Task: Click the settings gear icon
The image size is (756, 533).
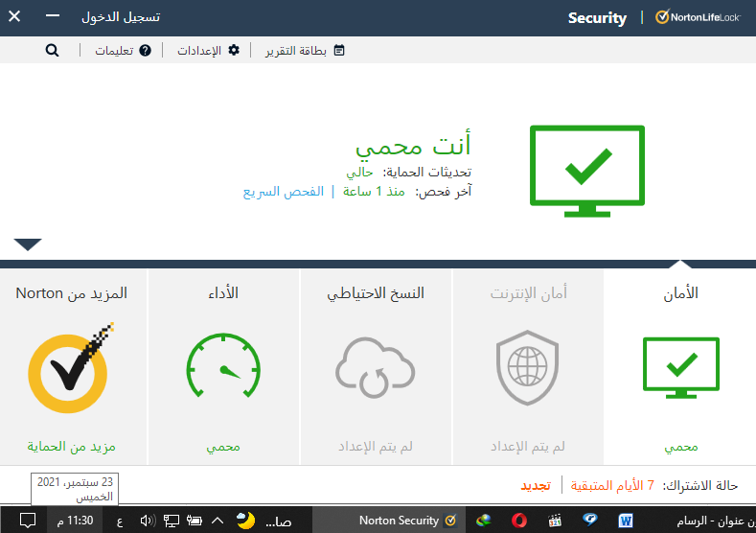Action: point(234,50)
